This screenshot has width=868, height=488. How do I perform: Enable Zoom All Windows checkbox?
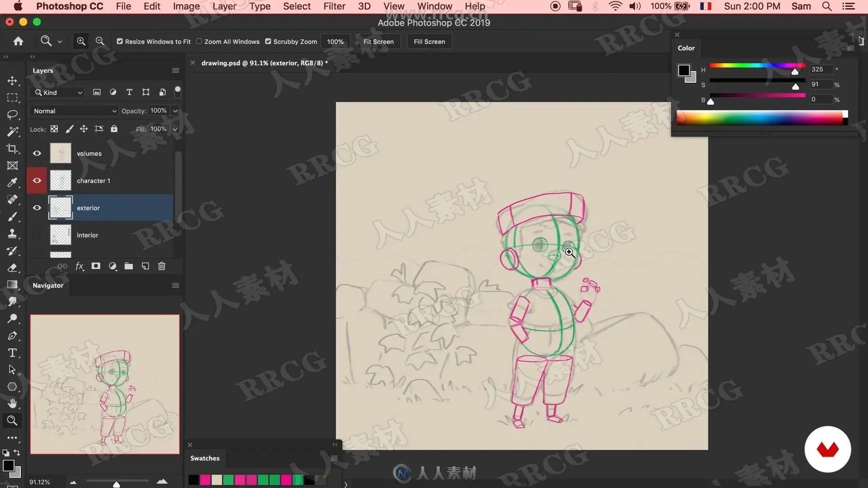[x=199, y=41]
